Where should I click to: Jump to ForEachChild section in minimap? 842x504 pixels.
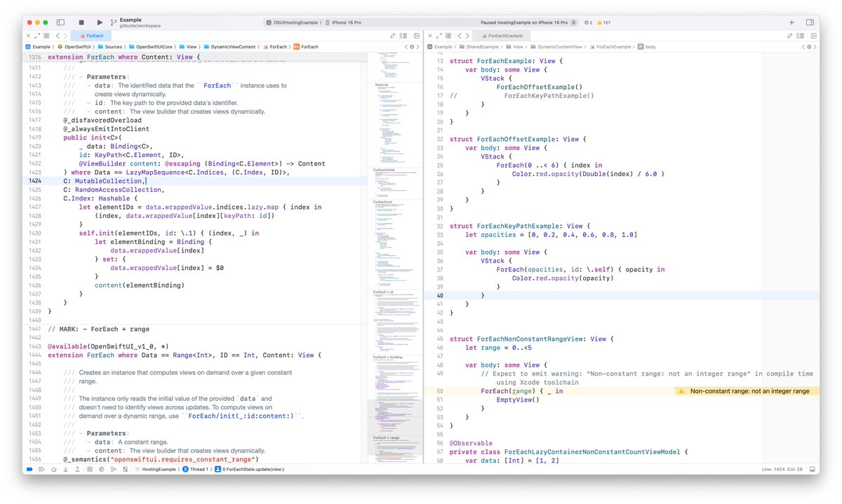[384, 170]
